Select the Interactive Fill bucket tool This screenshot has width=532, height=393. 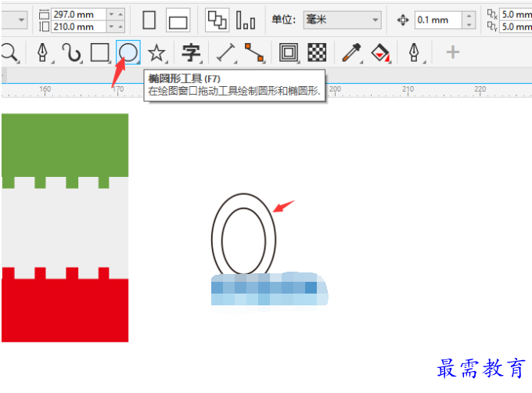click(x=381, y=53)
